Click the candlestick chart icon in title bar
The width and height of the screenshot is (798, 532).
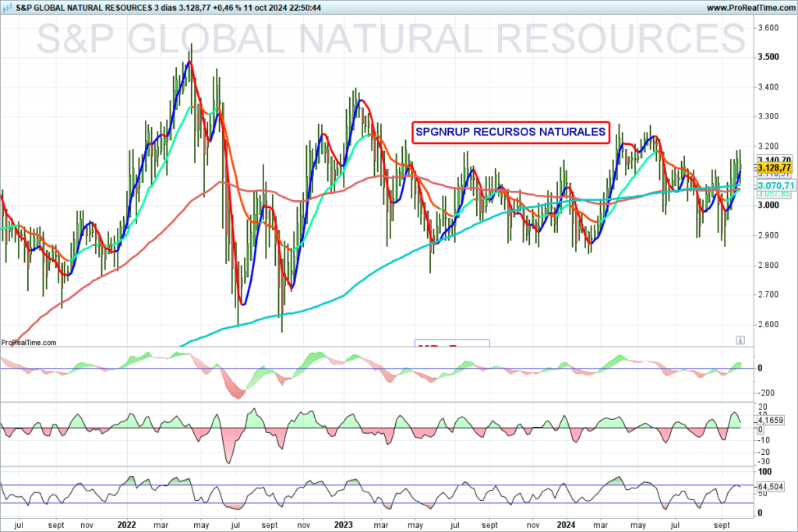(x=8, y=8)
